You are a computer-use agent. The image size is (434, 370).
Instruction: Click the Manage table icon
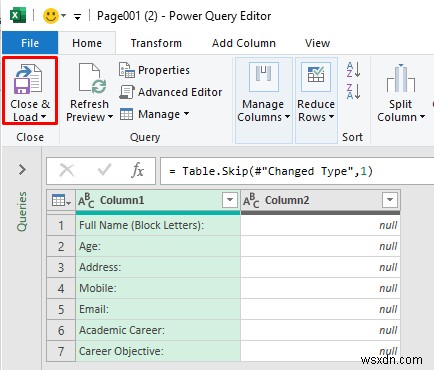[127, 114]
